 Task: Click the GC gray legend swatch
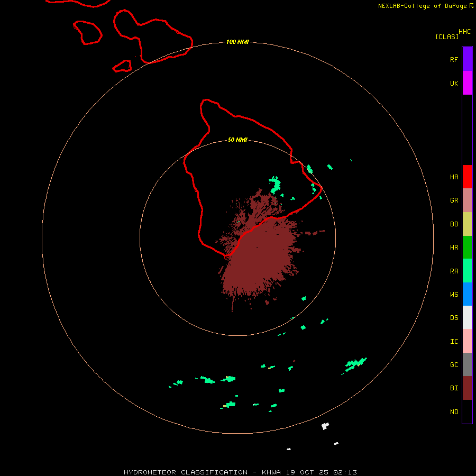(x=467, y=364)
